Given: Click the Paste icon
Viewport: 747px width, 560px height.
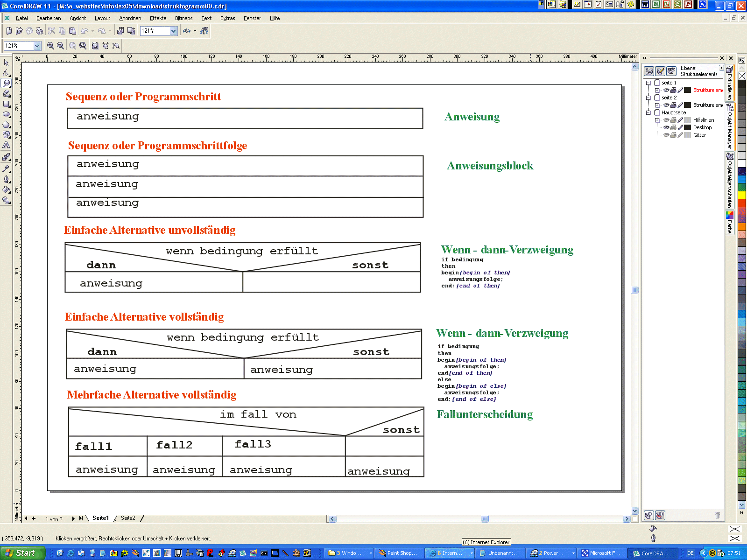Looking at the screenshot, I should (x=72, y=31).
